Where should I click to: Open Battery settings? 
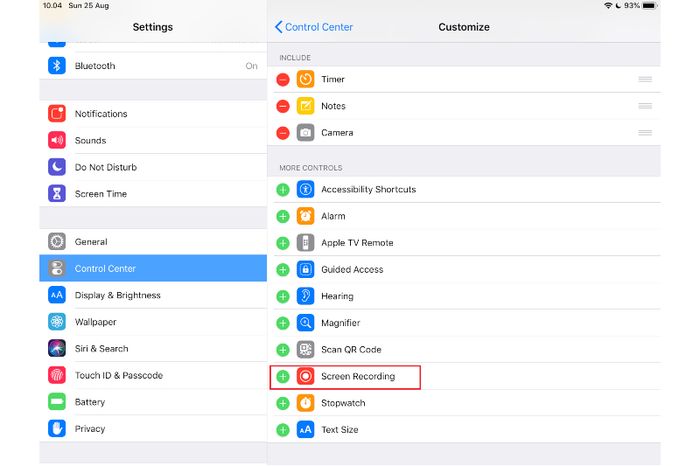(x=153, y=402)
